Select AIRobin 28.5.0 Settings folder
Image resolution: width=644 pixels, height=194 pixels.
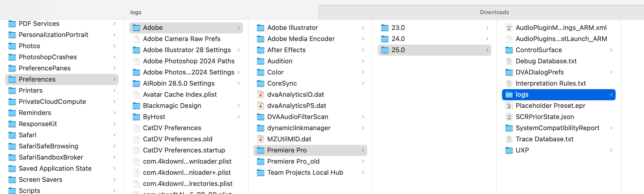[x=186, y=83]
